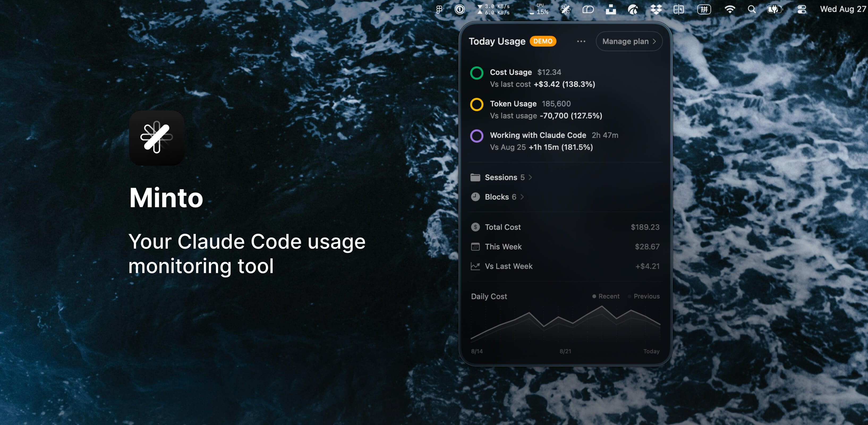Click the Manage plan button
This screenshot has height=425, width=868.
[629, 41]
